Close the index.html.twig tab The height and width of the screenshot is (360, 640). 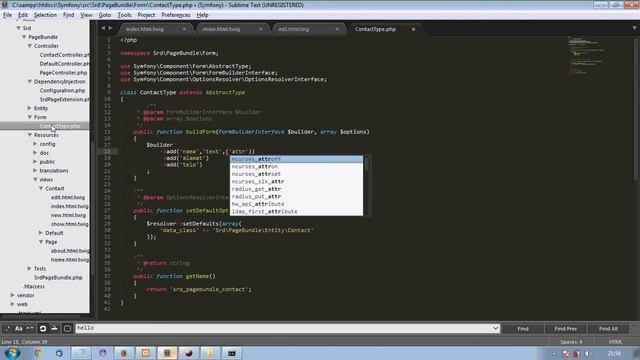184,29
